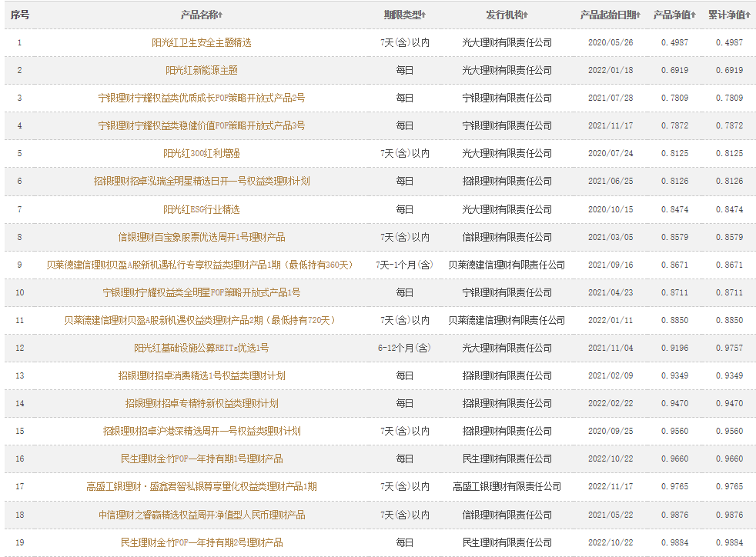Sort by 发行机构 column header
Viewport: 756px width, 557px height.
(507, 15)
